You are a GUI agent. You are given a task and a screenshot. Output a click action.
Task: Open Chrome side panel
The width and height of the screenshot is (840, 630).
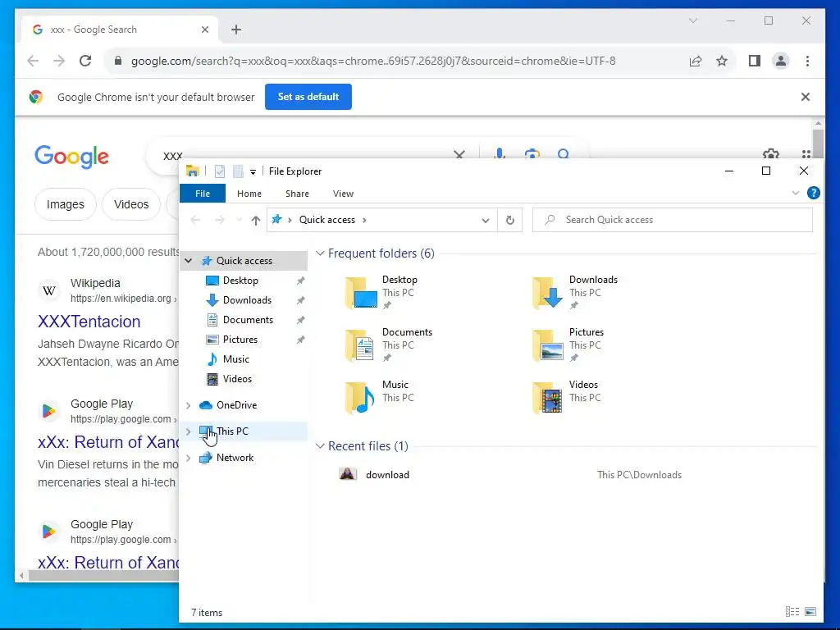pyautogui.click(x=755, y=61)
